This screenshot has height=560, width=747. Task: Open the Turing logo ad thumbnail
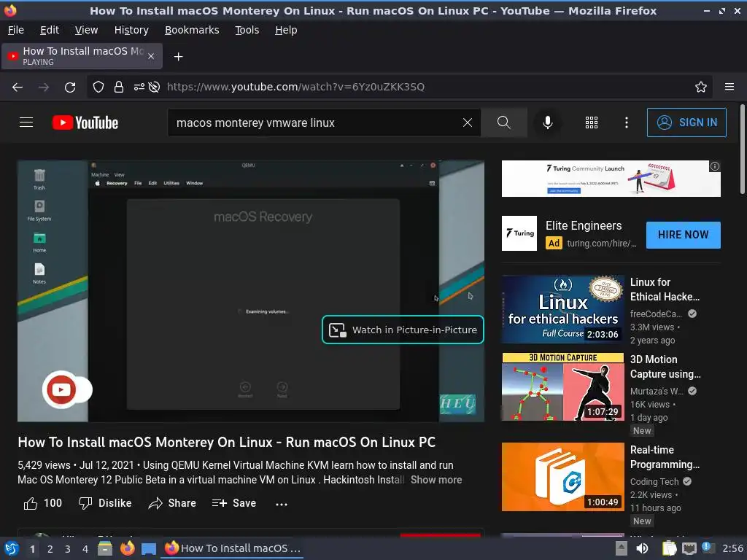[519, 233]
